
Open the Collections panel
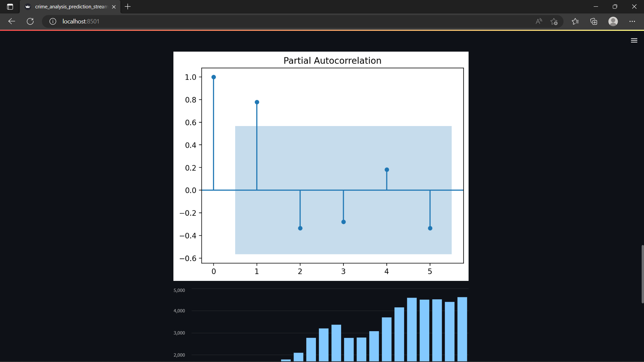click(x=594, y=21)
